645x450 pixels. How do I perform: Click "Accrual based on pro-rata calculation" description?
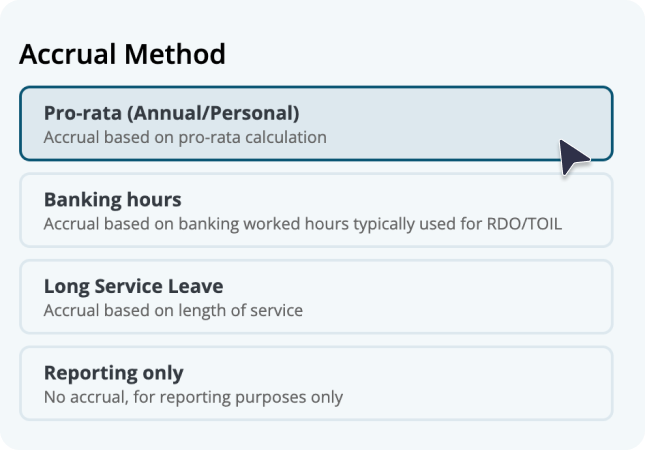point(185,137)
